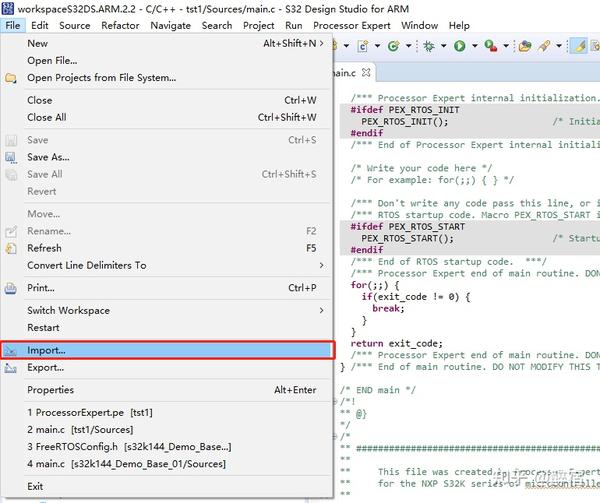Open the Processor Expert menu
Image resolution: width=600 pixels, height=503 pixels.
click(x=352, y=25)
